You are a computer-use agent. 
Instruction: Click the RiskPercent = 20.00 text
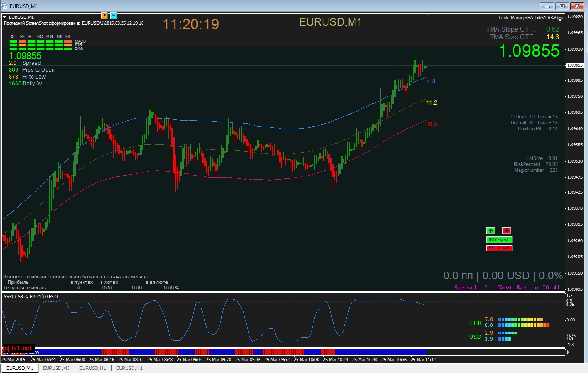[x=536, y=164]
